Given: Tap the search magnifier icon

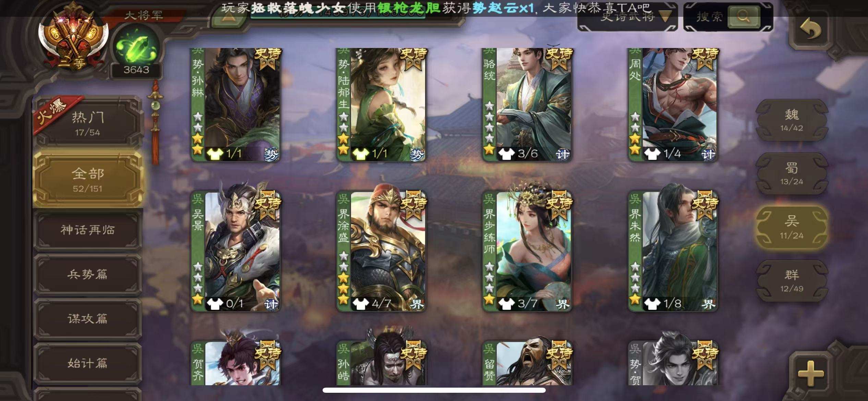Looking at the screenshot, I should coord(743,16).
